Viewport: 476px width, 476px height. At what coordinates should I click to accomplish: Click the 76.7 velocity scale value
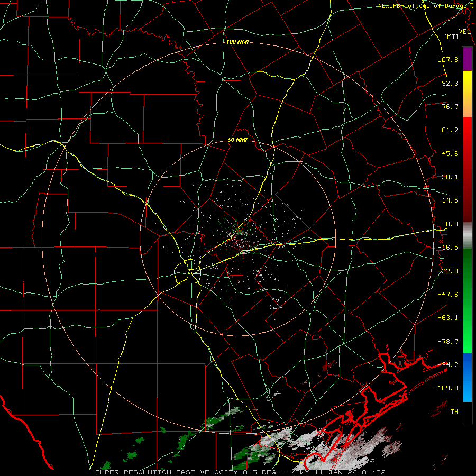450,106
